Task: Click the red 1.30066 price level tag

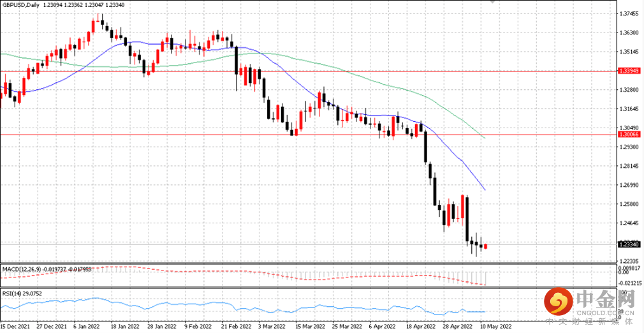Action: [x=629, y=135]
